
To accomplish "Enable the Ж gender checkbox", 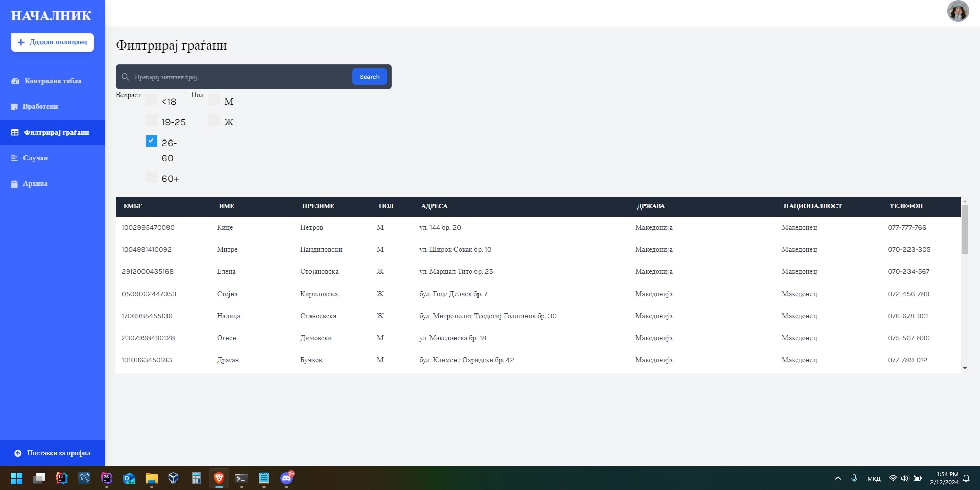I will point(214,121).
